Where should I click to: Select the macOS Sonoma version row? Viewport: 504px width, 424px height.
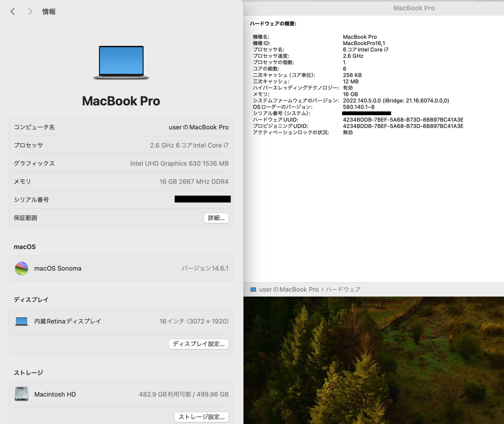(x=121, y=268)
